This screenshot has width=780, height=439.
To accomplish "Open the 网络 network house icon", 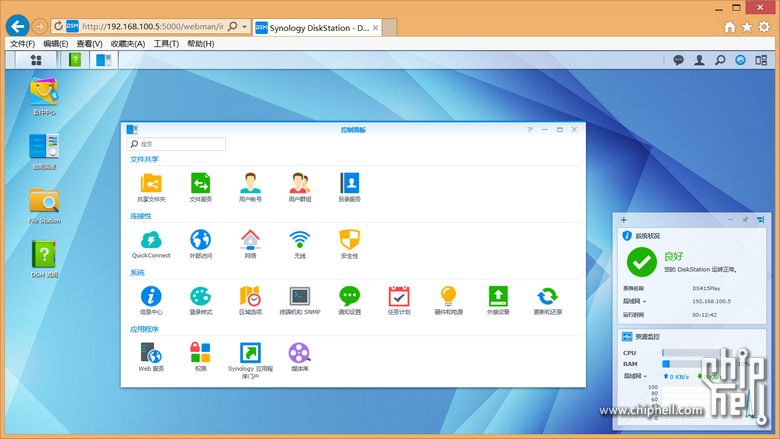I will coord(250,240).
